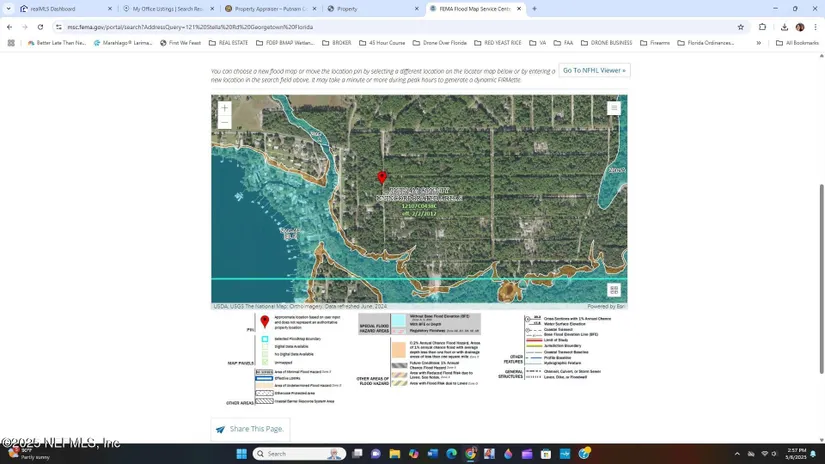Click the Go To NFHL Viewer button

pyautogui.click(x=594, y=71)
